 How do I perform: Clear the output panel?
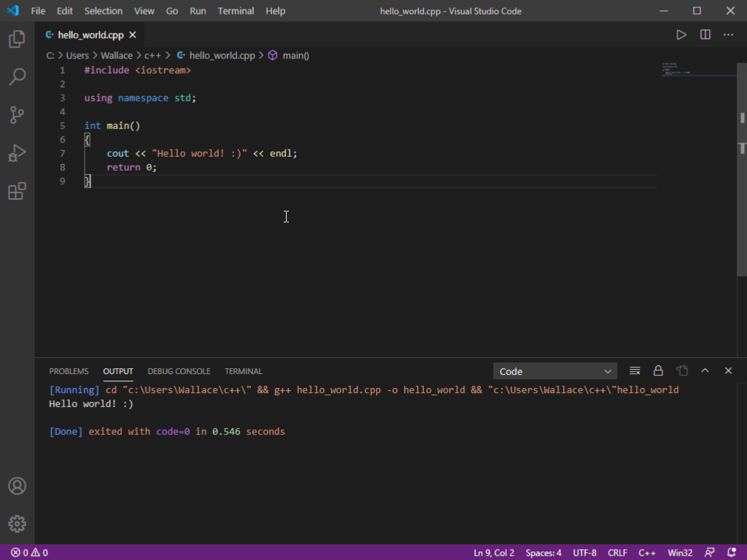(x=635, y=370)
